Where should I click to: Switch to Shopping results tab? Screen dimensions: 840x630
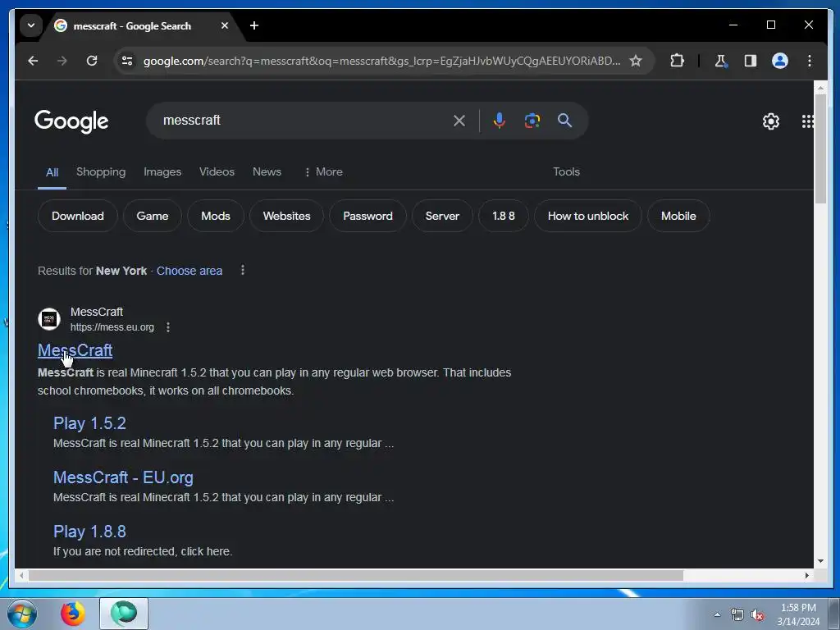(101, 172)
